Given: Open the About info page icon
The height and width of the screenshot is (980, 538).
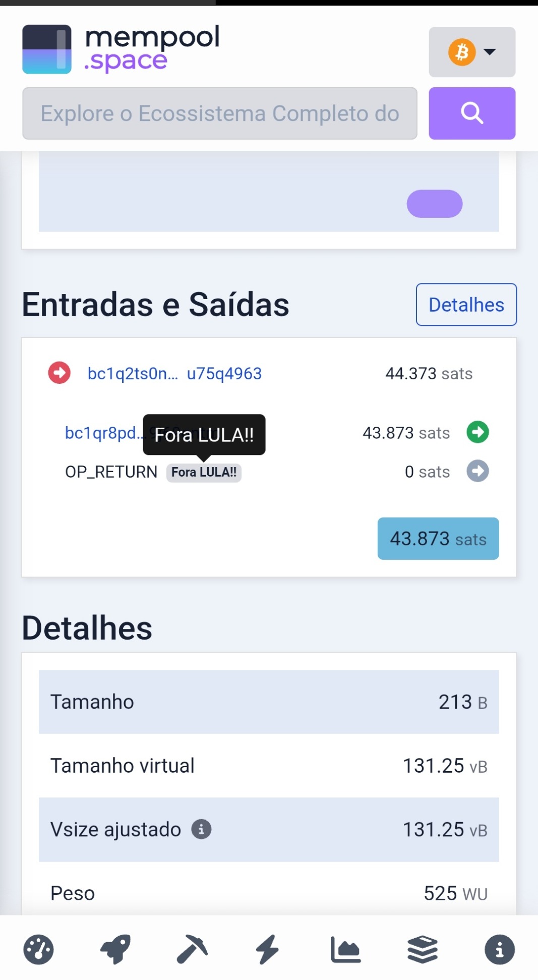Looking at the screenshot, I should [499, 950].
